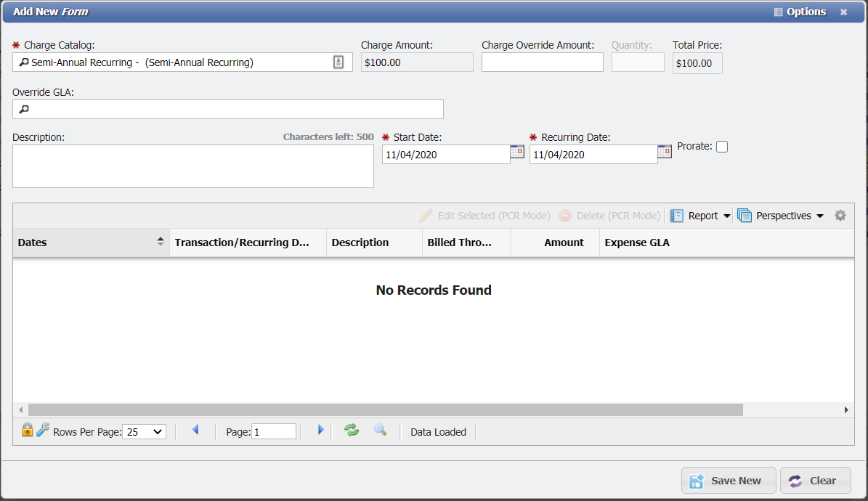Click the grid search magnifier icon
This screenshot has height=501, width=868.
coord(380,430)
